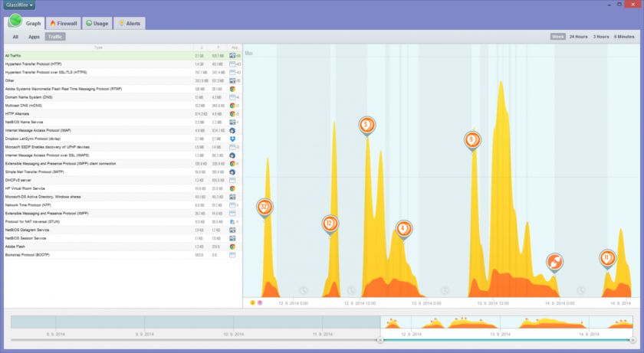Click the alert marker labeled 9
The image size is (644, 353).
coord(472,141)
